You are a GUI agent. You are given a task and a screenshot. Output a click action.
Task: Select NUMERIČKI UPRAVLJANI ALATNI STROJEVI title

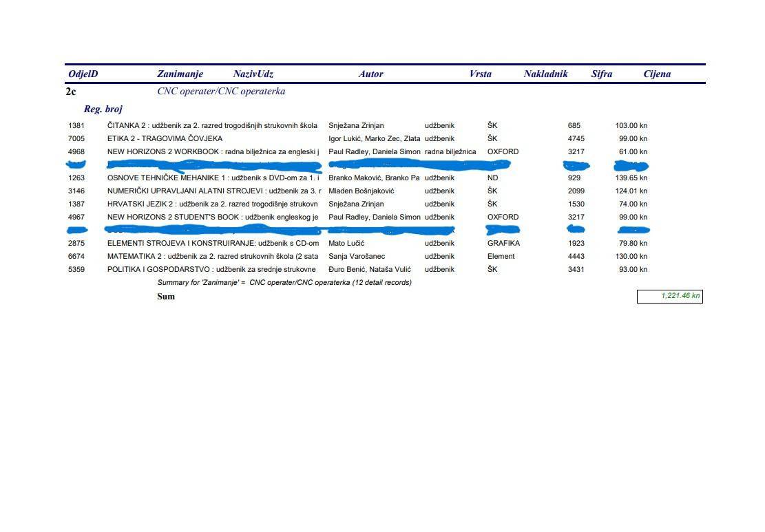[x=214, y=191]
